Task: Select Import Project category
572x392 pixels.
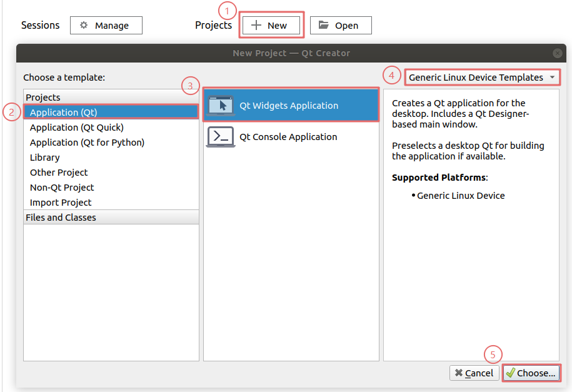Action: click(x=61, y=203)
